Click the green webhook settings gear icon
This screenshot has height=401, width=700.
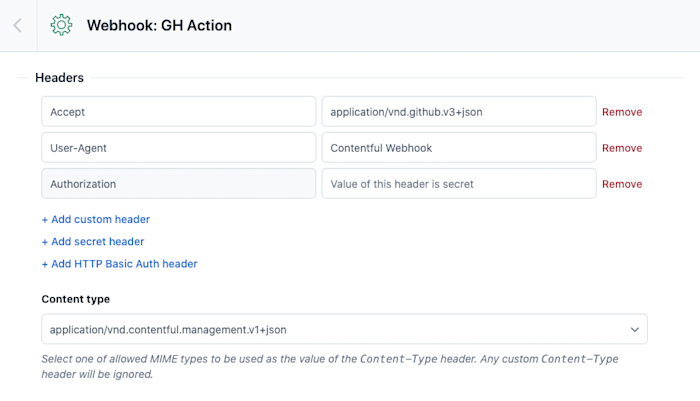[61, 25]
